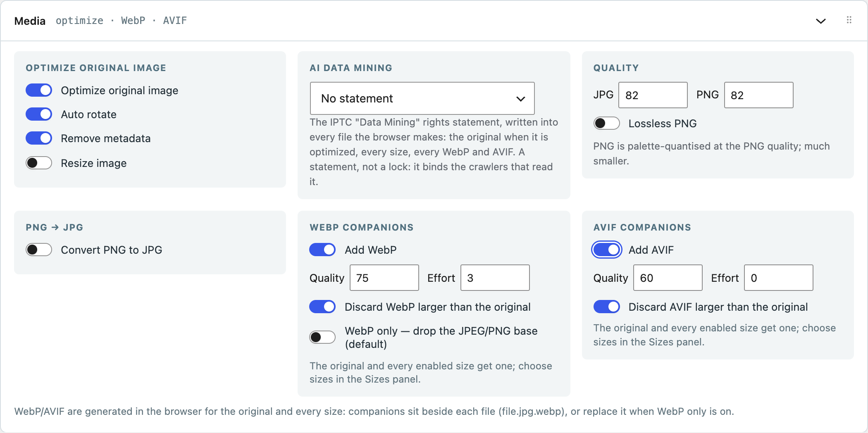Click the 'WEBP COMPANIONS' heading
Viewport: 868px width, 433px height.
(x=362, y=227)
